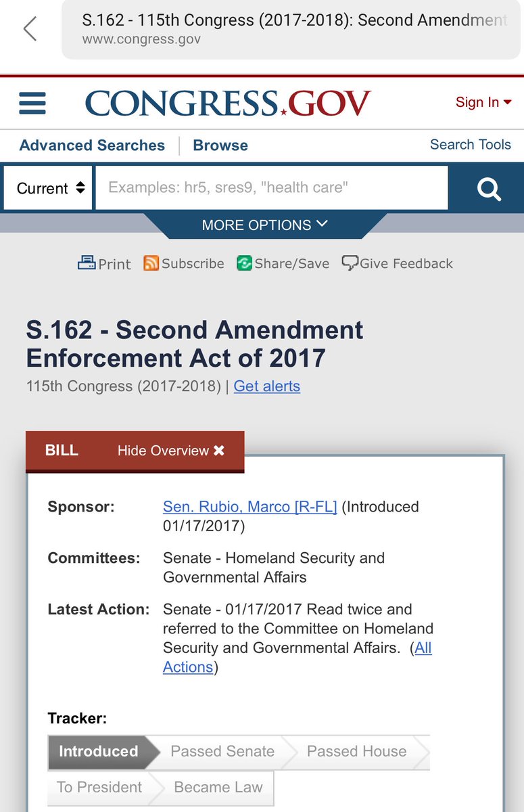Screen dimensions: 524x812
Task: Click the Passed Senate tracker step
Action: tap(222, 751)
